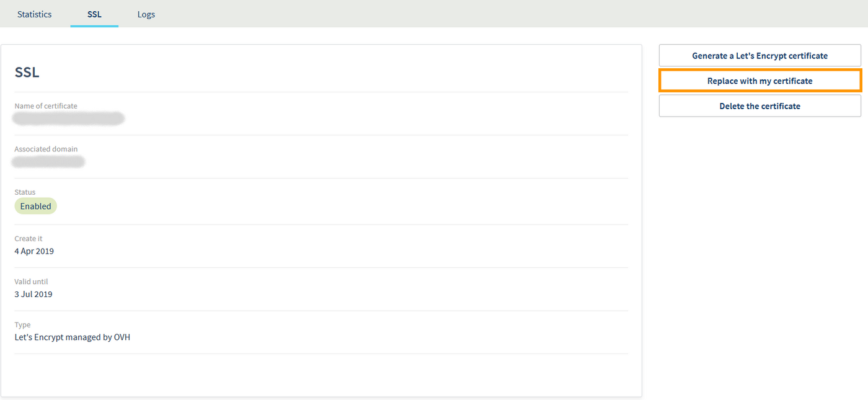Click the Let's Encrypt managed by OVH text
868x400 pixels.
coord(73,337)
